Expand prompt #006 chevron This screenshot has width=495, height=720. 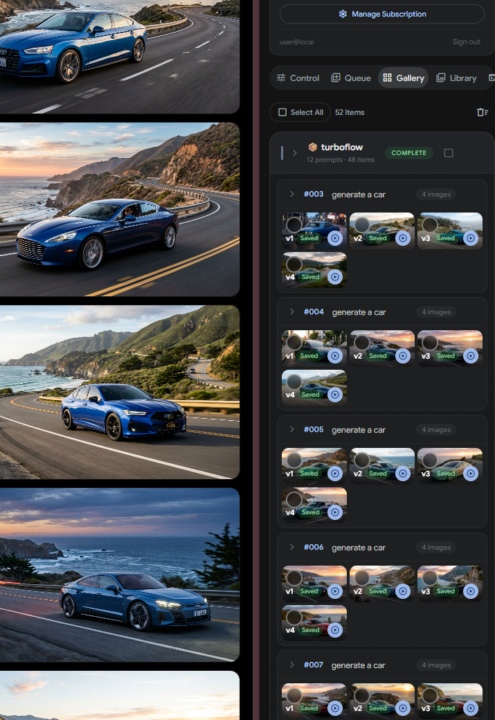292,547
